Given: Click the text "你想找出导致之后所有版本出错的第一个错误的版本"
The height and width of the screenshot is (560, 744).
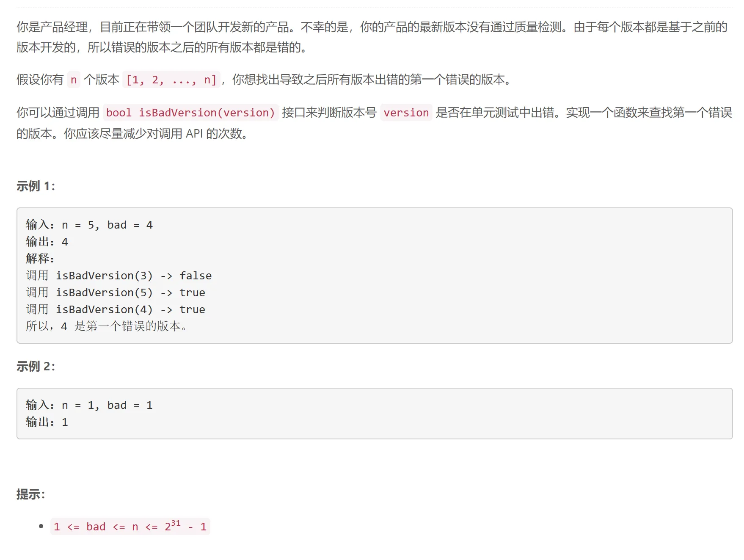Looking at the screenshot, I should click(x=372, y=80).
